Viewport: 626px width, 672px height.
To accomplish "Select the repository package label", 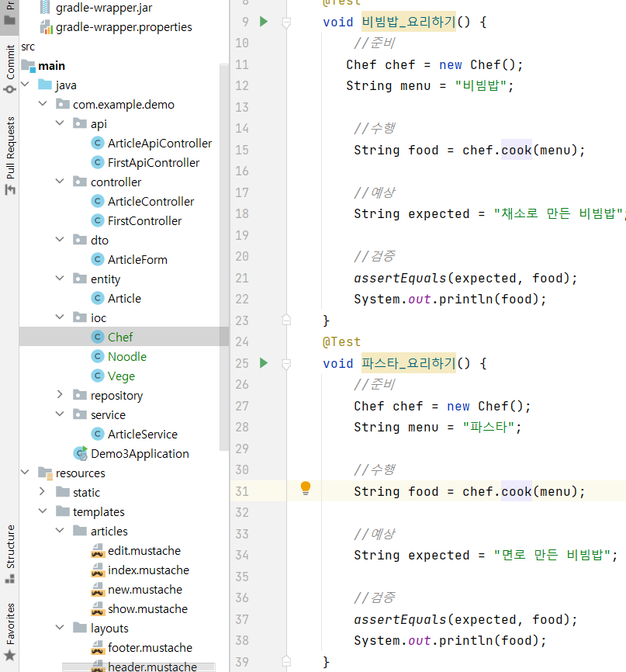I will pos(116,395).
